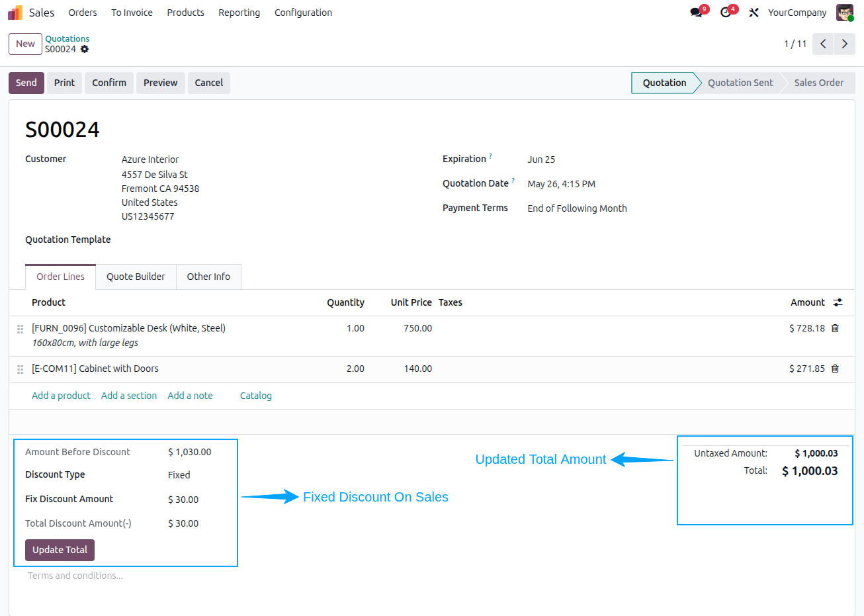Grab the drag handle of the Cabinet with Doors line
The image size is (864, 616).
pos(21,369)
